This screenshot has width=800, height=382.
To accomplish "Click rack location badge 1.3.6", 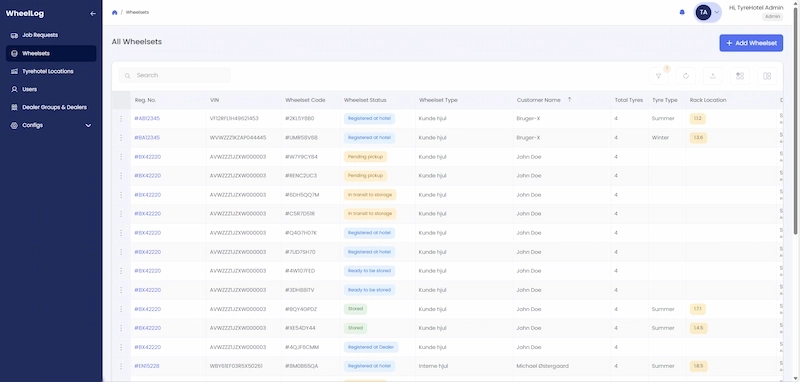I will tap(698, 138).
